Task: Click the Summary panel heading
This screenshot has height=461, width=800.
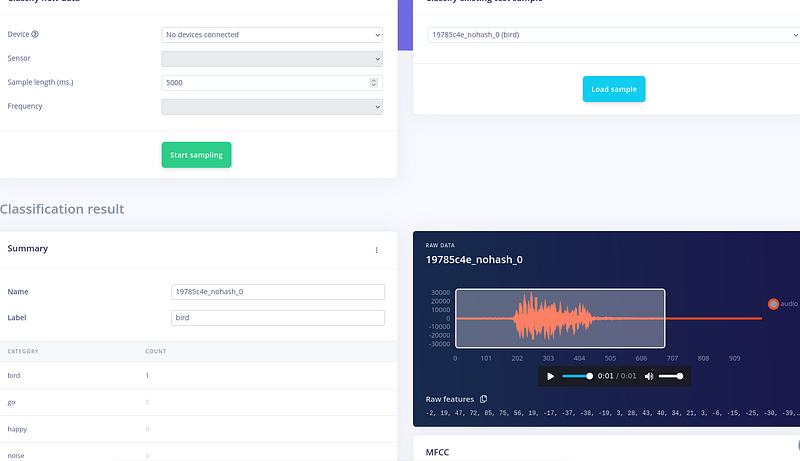Action: point(28,248)
